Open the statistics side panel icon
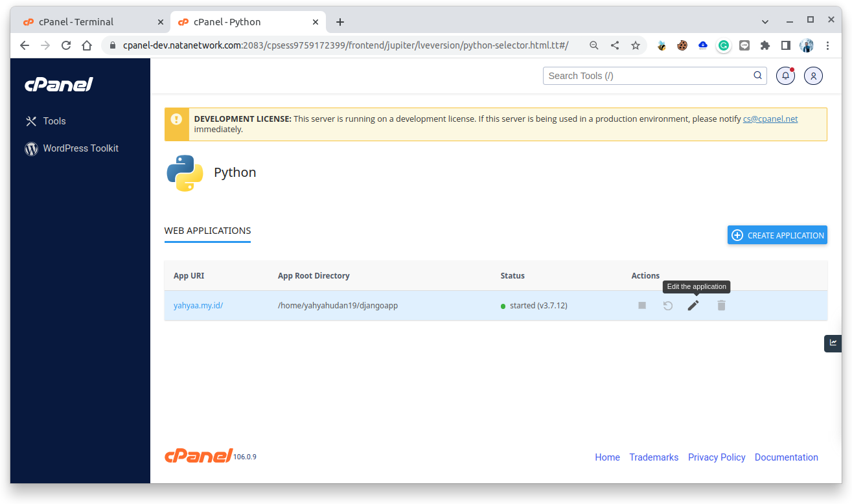This screenshot has width=852, height=504. pyautogui.click(x=833, y=343)
